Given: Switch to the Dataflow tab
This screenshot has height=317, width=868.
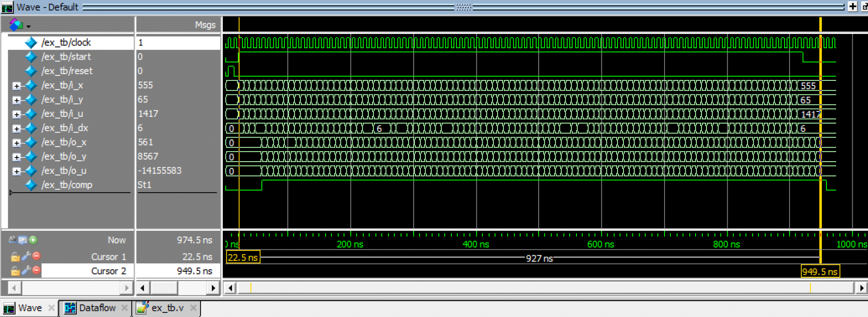Looking at the screenshot, I should click(x=97, y=308).
